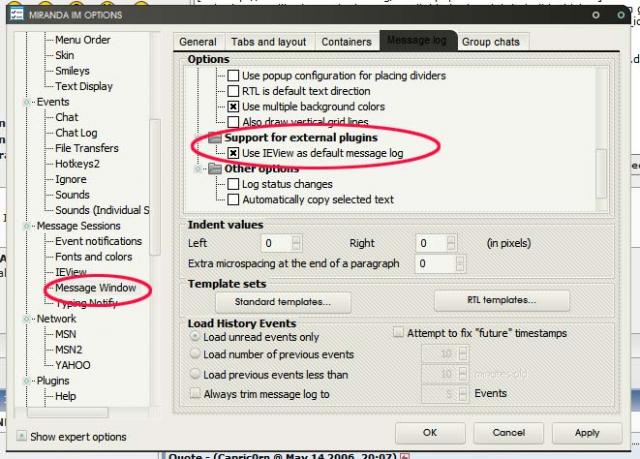Open RTL templates dialog
The width and height of the screenshot is (640, 459).
tap(502, 300)
